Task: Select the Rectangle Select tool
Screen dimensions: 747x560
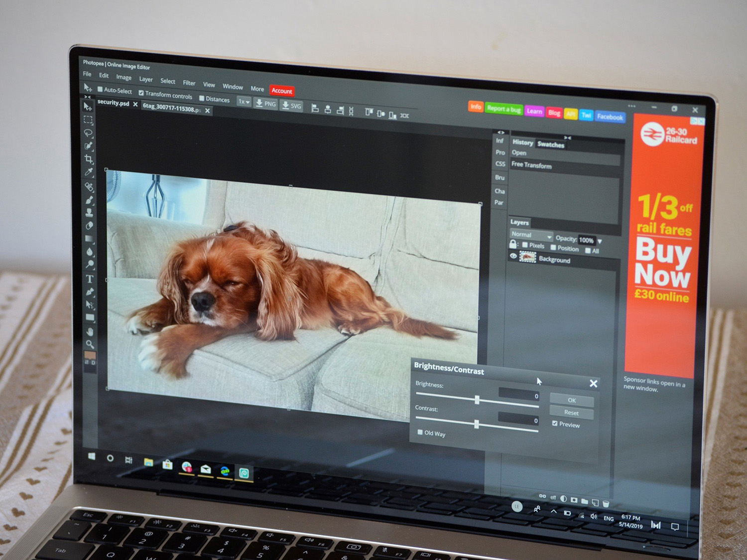Action: 88,120
